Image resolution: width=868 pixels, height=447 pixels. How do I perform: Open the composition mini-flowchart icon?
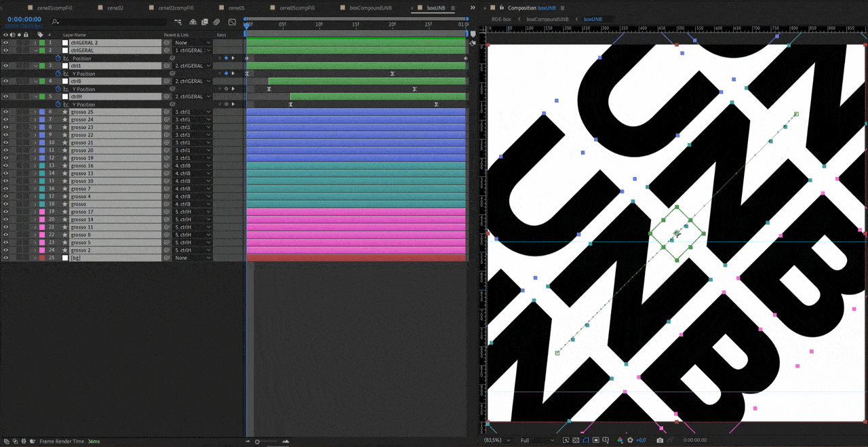(x=180, y=22)
